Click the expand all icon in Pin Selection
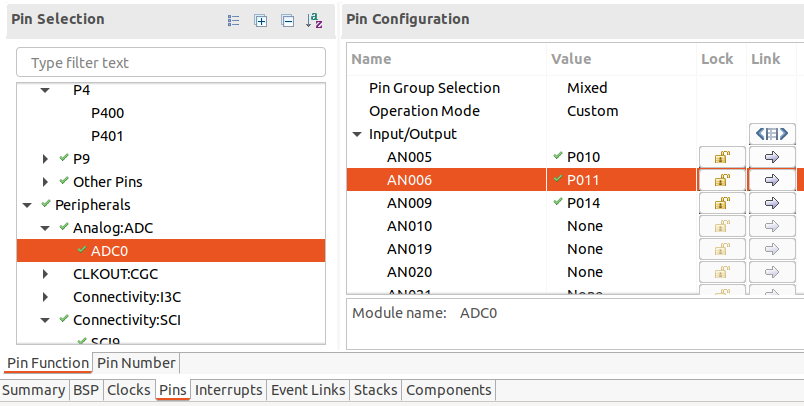 [x=260, y=20]
